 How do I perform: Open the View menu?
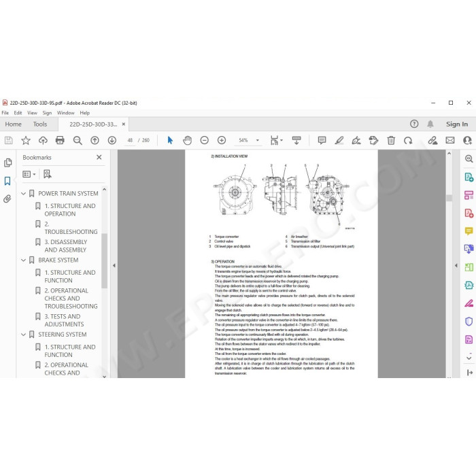click(32, 113)
